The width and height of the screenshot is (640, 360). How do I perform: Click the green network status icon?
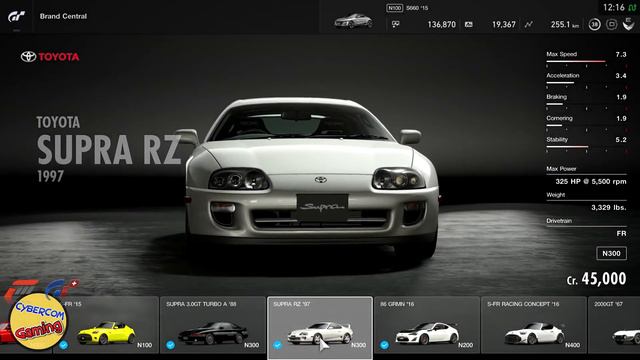632,7
